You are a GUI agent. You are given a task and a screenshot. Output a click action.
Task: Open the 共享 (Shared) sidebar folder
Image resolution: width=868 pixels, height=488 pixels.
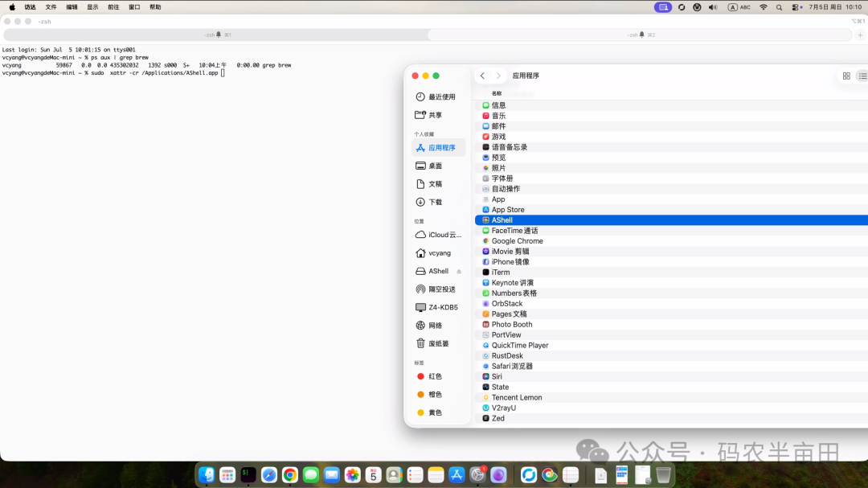point(428,115)
